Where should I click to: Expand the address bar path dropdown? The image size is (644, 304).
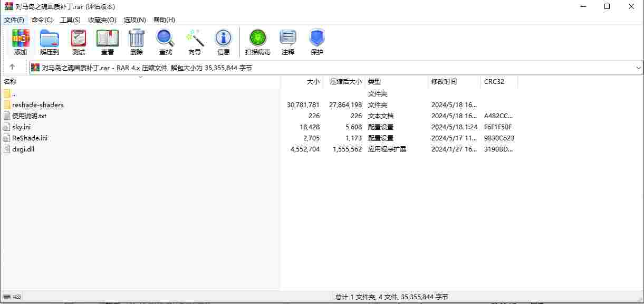tap(638, 68)
